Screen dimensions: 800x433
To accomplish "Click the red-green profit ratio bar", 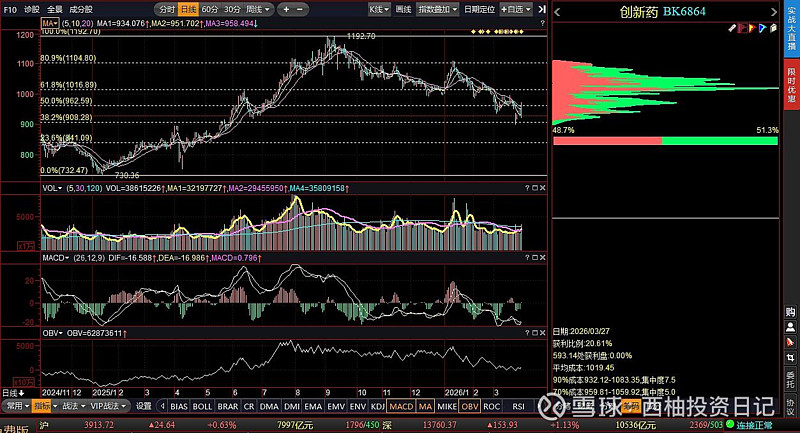I will click(x=664, y=141).
